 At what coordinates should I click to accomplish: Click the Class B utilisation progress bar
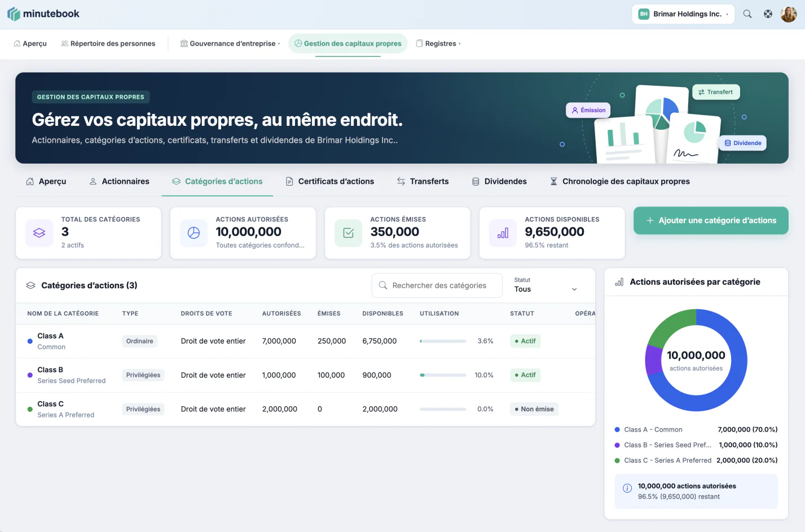pos(443,375)
